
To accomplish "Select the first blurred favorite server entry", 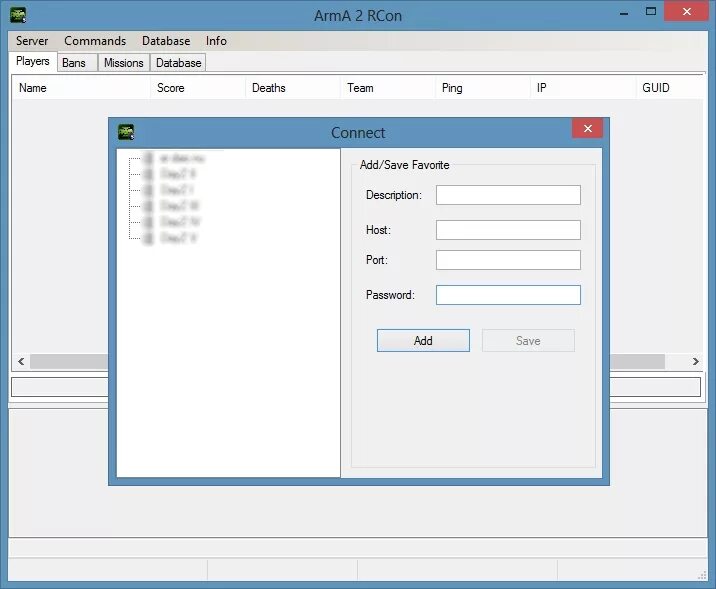I will click(182, 158).
